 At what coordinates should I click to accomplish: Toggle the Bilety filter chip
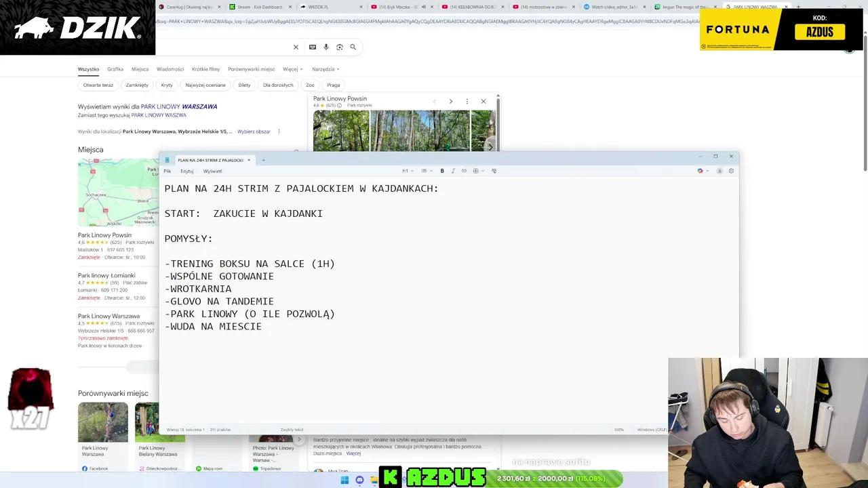[244, 85]
